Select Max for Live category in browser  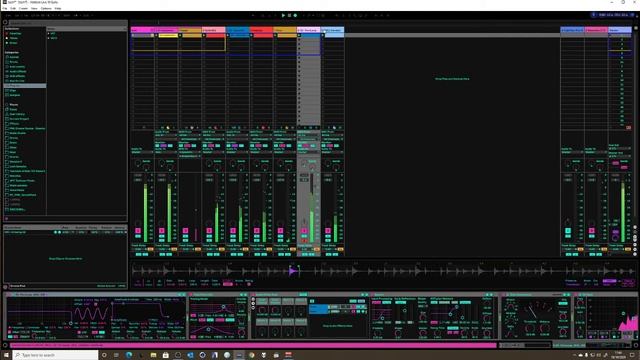pos(17,81)
